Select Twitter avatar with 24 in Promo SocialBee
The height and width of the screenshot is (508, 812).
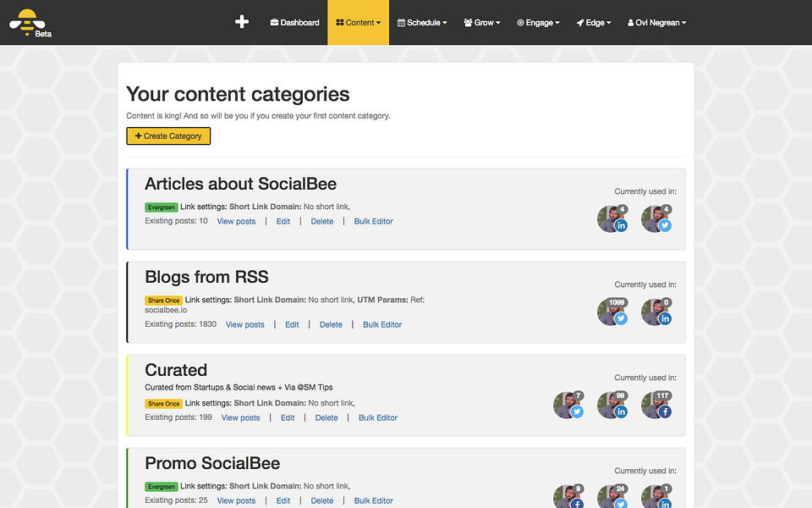(x=612, y=497)
